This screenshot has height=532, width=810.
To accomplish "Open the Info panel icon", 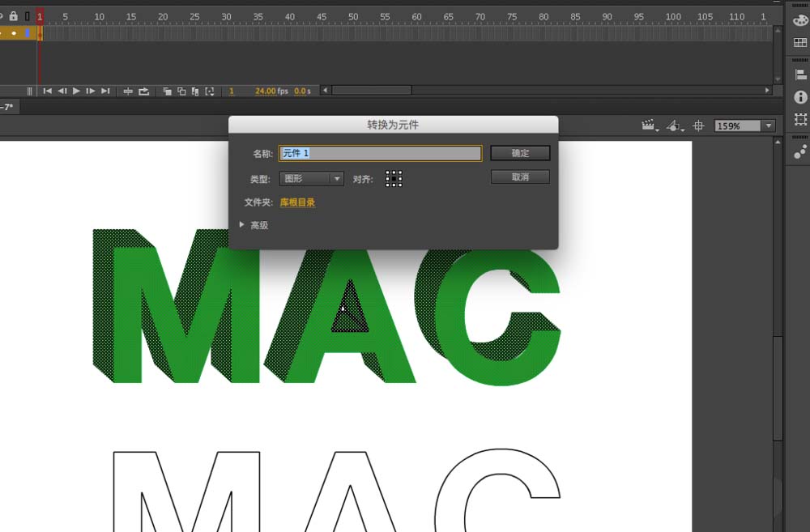I will (x=800, y=97).
